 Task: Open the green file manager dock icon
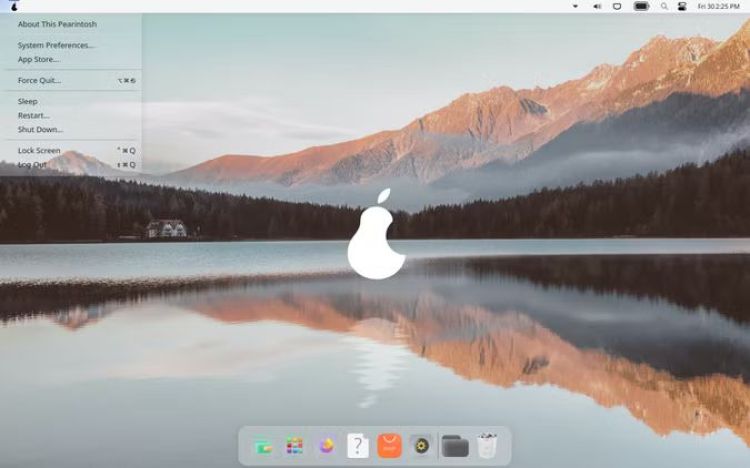pyautogui.click(x=263, y=446)
